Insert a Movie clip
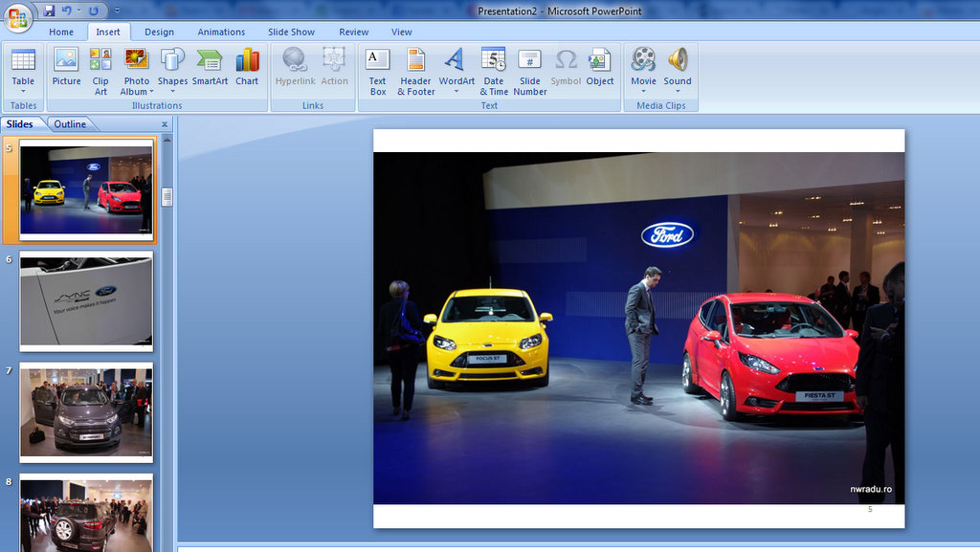980x552 pixels. [x=643, y=67]
